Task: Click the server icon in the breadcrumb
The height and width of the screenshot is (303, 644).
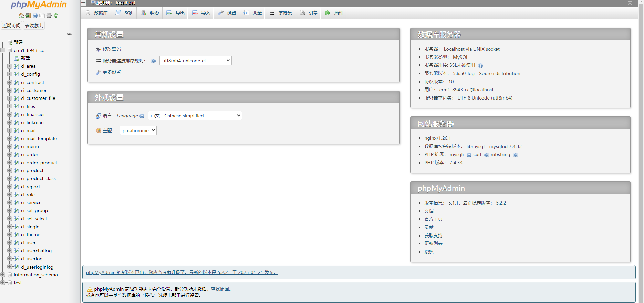Action: point(93,3)
